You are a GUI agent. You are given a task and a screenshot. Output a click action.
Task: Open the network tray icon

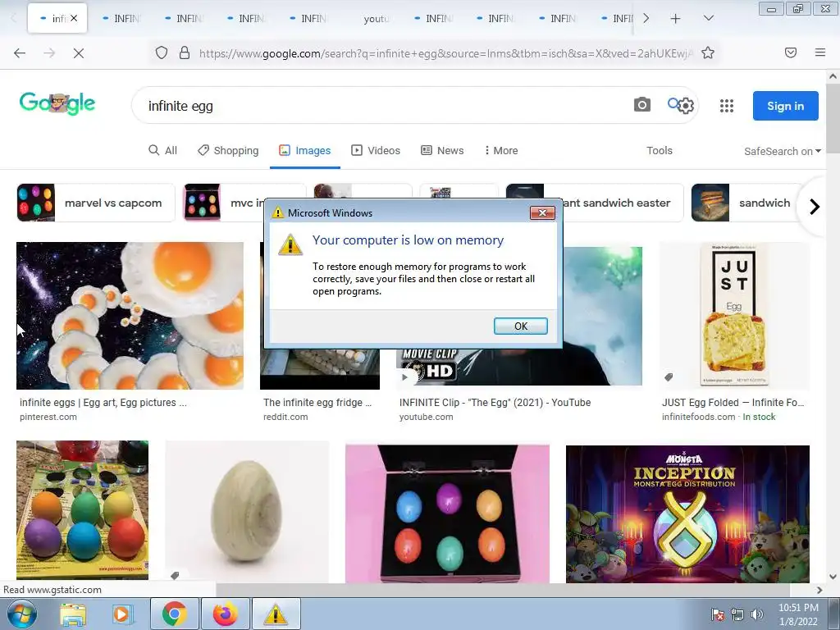pyautogui.click(x=737, y=614)
